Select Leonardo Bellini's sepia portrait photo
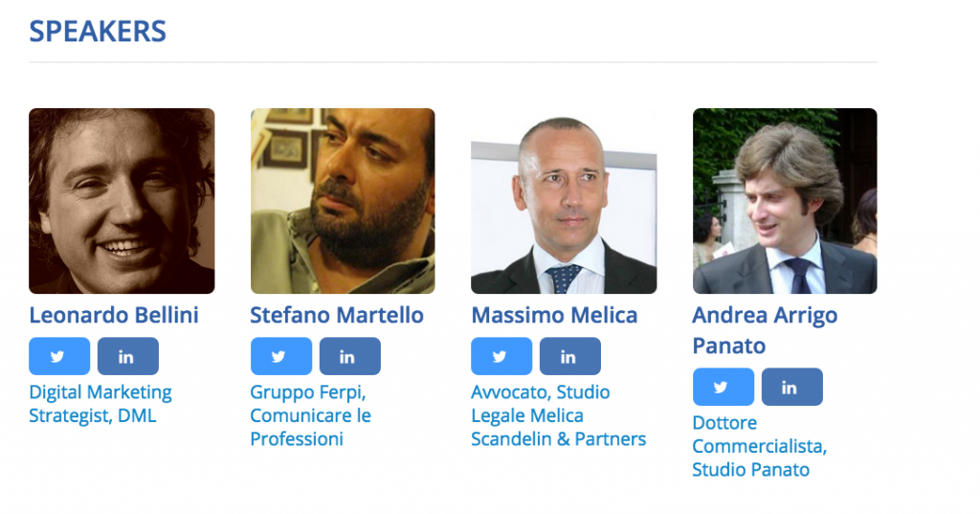 click(x=122, y=201)
